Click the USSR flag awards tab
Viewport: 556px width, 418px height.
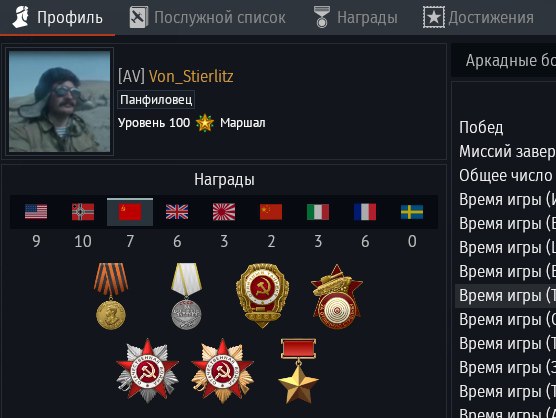[130, 212]
